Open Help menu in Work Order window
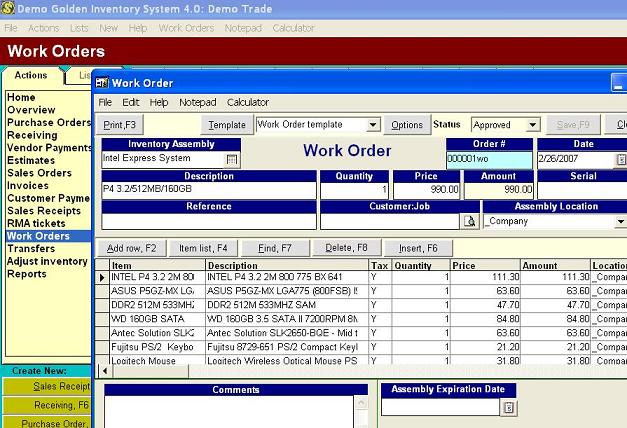Viewport: 627px width, 428px height. point(159,102)
